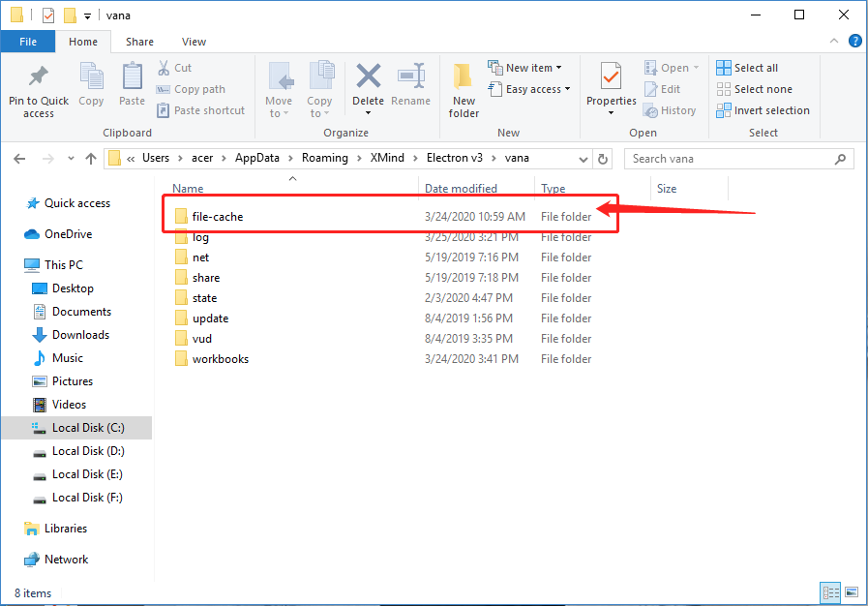
Task: Switch to large icons view in status bar
Action: click(x=852, y=592)
